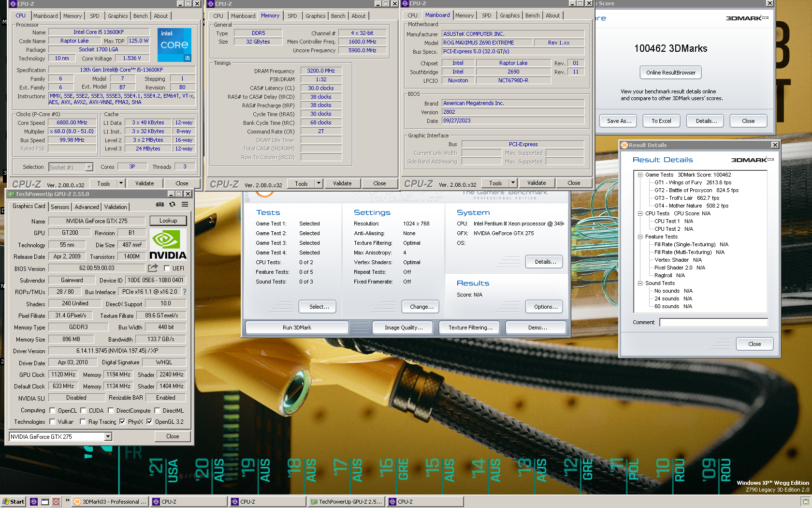
Task: Expand the quick launch overflow chevron
Action: point(67,501)
